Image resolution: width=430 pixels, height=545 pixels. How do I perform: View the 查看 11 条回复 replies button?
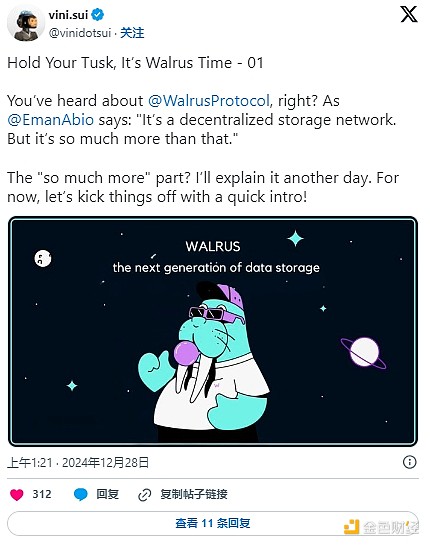pyautogui.click(x=213, y=523)
